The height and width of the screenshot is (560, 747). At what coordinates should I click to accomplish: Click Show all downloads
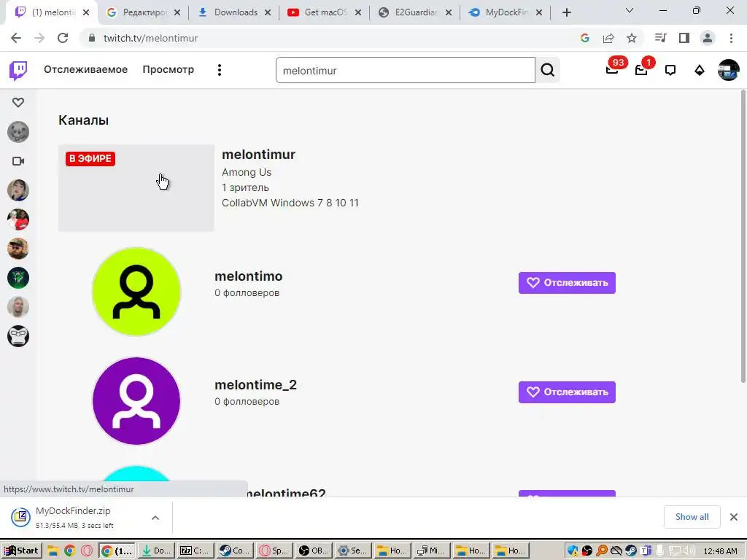(692, 517)
